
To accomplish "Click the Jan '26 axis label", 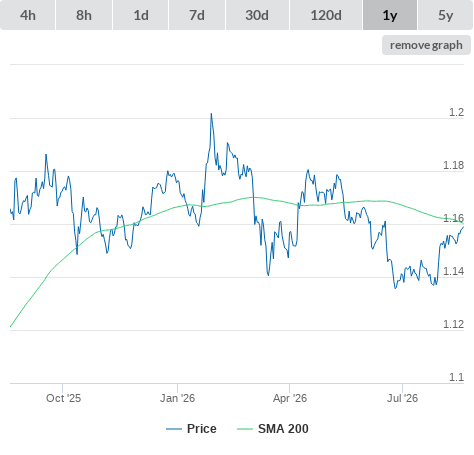I will pyautogui.click(x=177, y=398).
